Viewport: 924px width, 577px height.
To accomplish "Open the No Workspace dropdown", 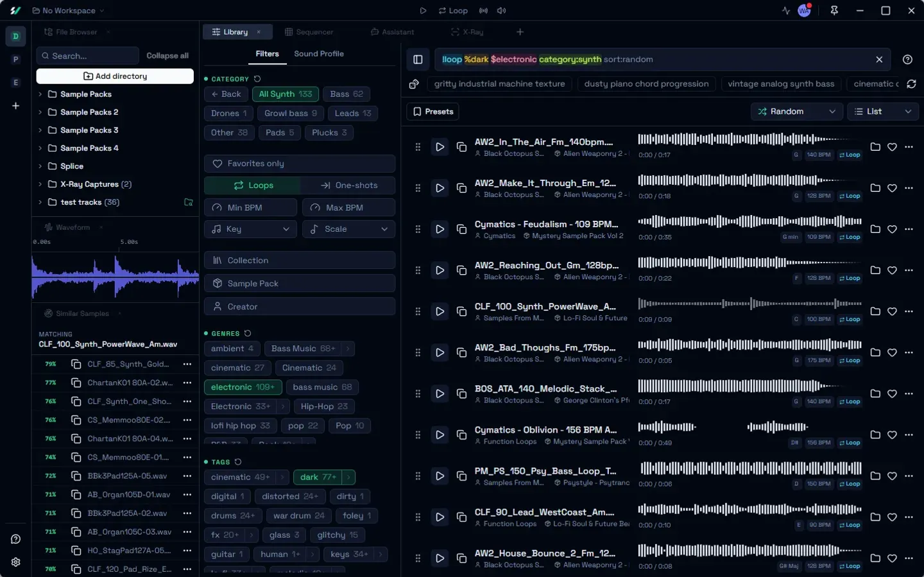I will (68, 10).
